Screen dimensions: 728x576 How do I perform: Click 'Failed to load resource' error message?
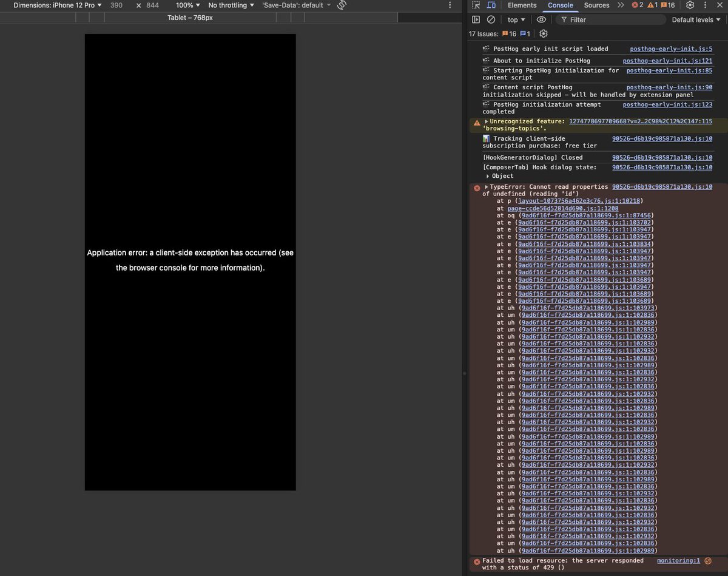point(563,564)
